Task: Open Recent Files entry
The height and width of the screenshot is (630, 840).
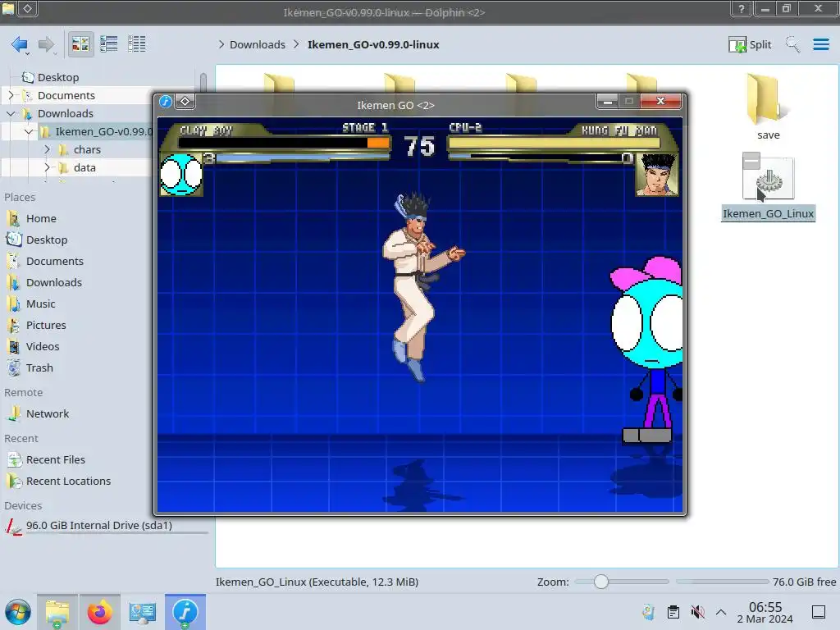Action: [55, 459]
